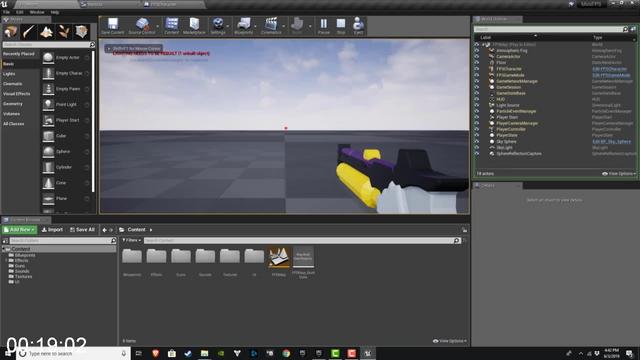Click the Add New button
The width and height of the screenshot is (640, 360).
point(19,230)
